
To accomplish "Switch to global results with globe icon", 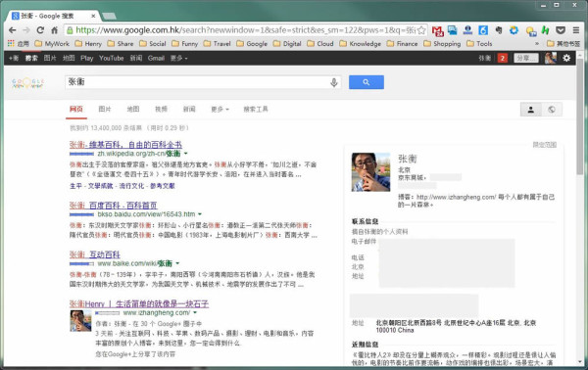I will 552,110.
